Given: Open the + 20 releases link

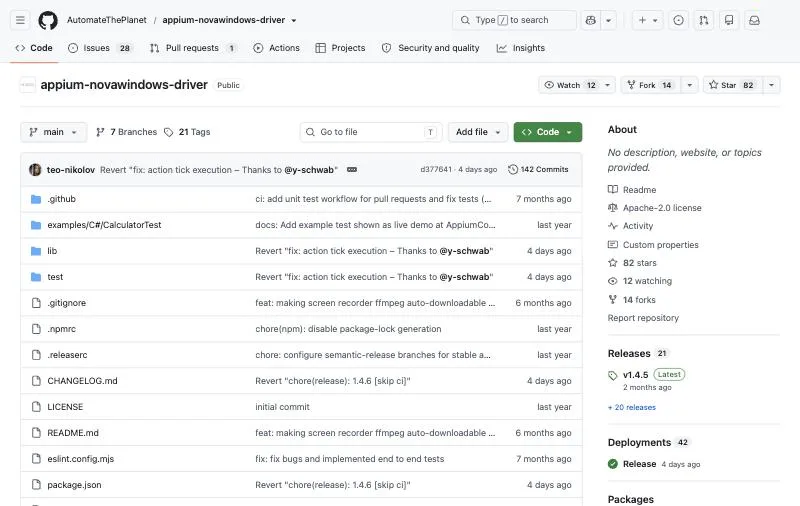Looking at the screenshot, I should click(632, 408).
